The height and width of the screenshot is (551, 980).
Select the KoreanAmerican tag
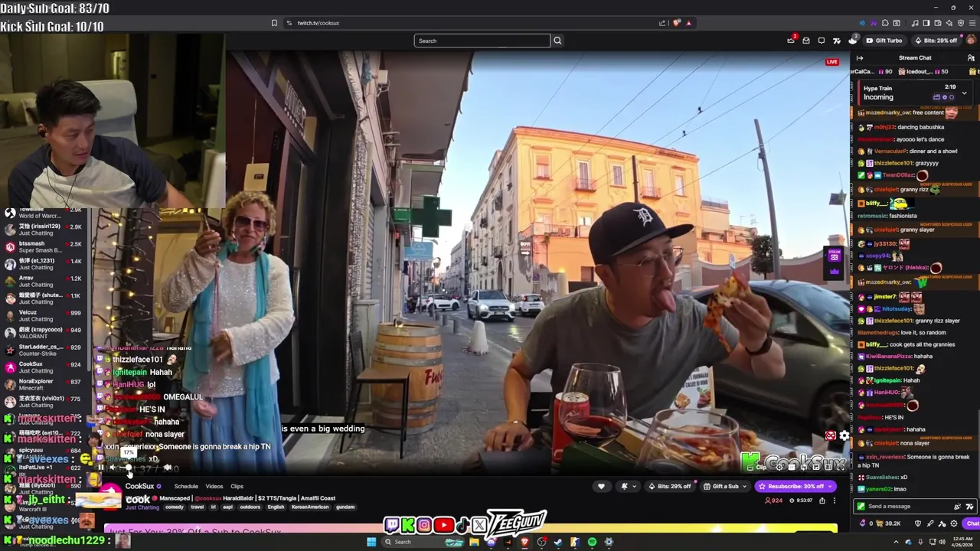pyautogui.click(x=312, y=507)
